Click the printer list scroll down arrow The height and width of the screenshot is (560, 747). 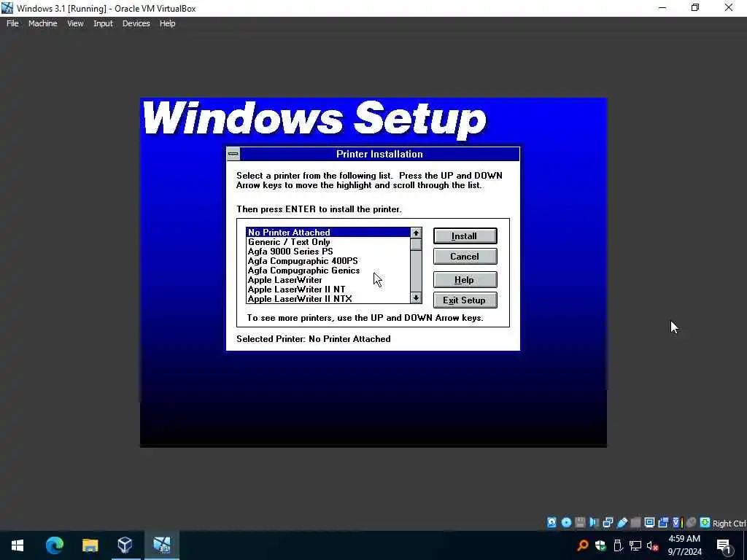[x=416, y=298]
